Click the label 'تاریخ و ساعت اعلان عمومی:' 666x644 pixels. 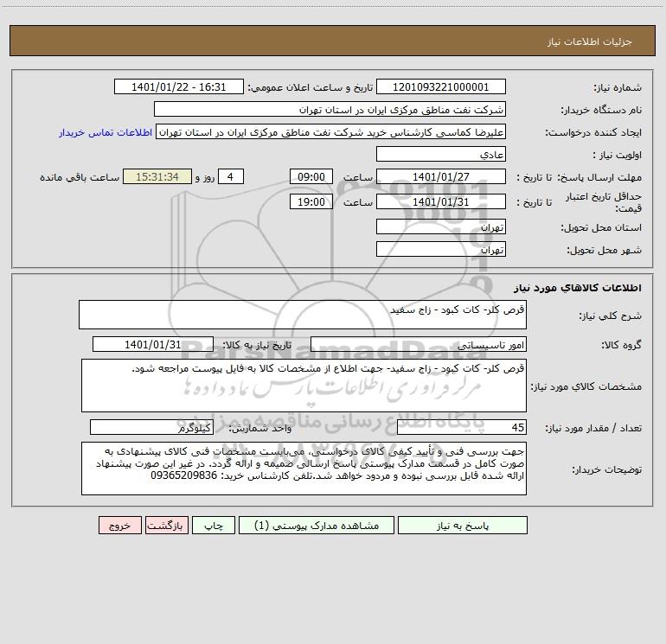[311, 88]
